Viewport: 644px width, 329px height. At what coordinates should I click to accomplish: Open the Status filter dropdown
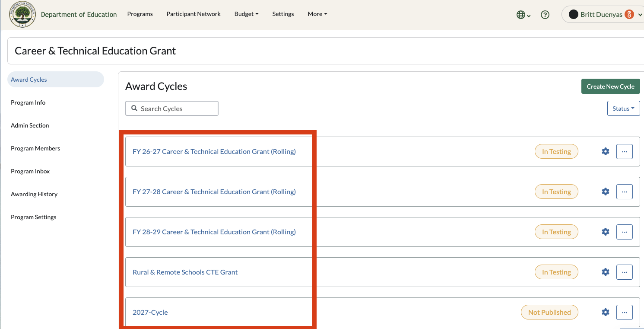click(623, 109)
